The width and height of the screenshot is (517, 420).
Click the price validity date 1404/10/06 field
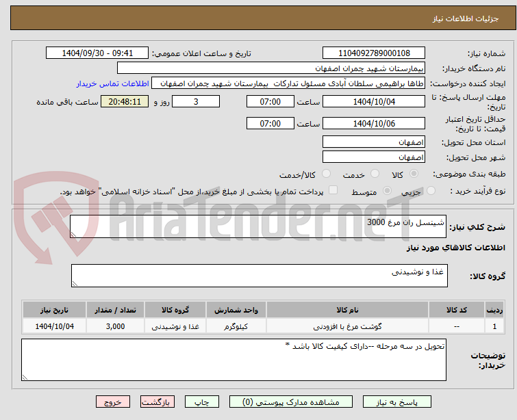374,124
